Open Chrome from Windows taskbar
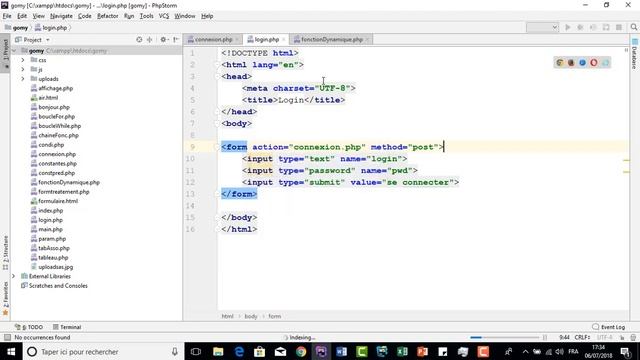The width and height of the screenshot is (640, 360). pos(301,351)
